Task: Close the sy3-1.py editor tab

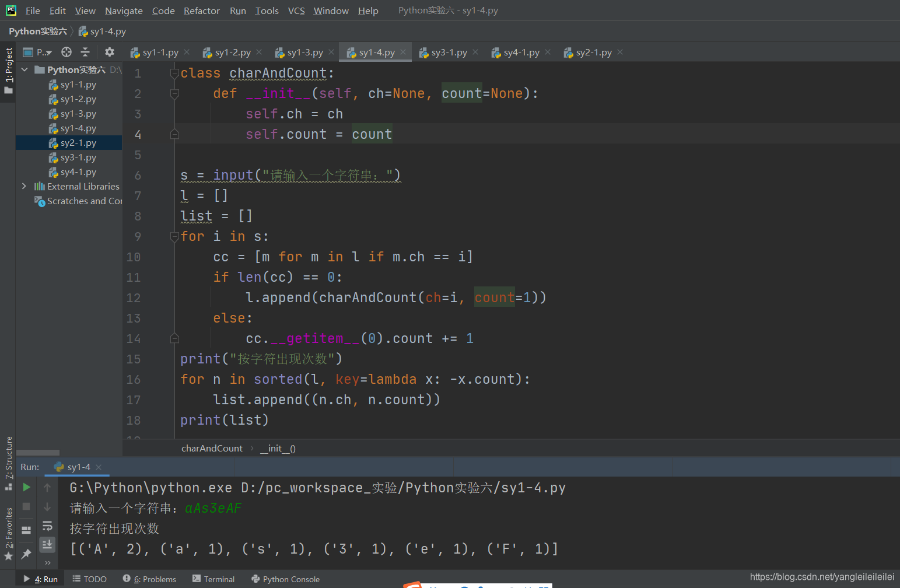Action: pos(475,52)
